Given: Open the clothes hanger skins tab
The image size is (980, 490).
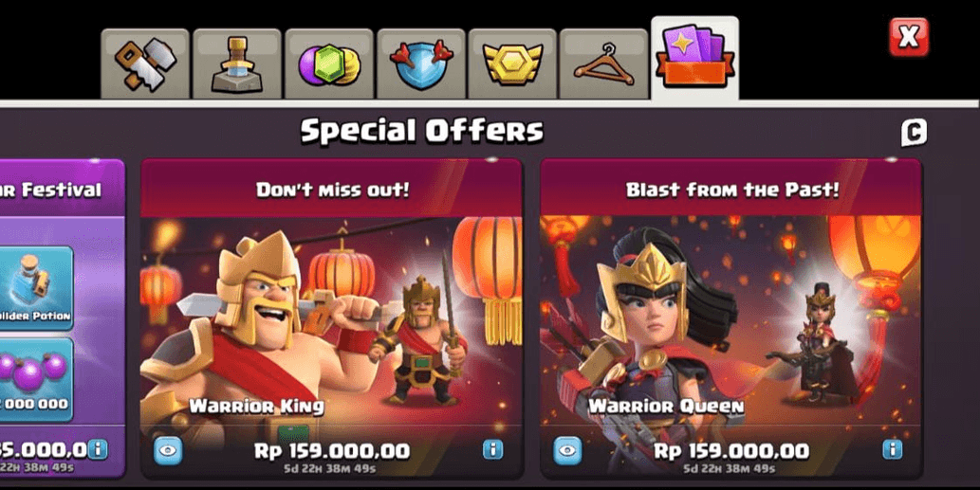Looking at the screenshot, I should 603,64.
